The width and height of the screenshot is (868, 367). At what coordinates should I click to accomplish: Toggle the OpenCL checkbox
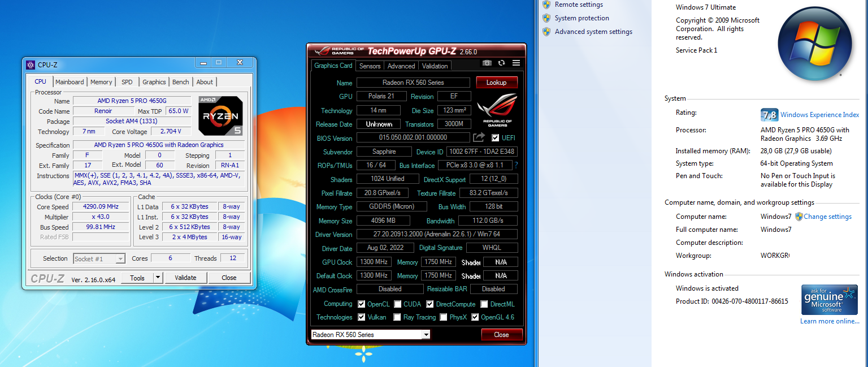(x=362, y=304)
